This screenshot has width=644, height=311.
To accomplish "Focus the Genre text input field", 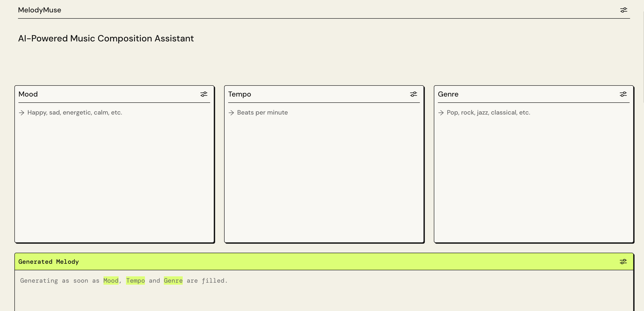I will tap(488, 113).
